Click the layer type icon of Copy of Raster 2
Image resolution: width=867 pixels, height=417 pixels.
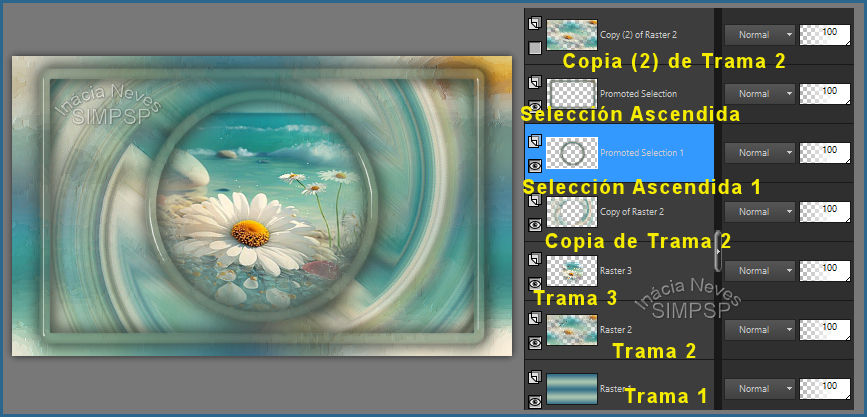pos(535,201)
